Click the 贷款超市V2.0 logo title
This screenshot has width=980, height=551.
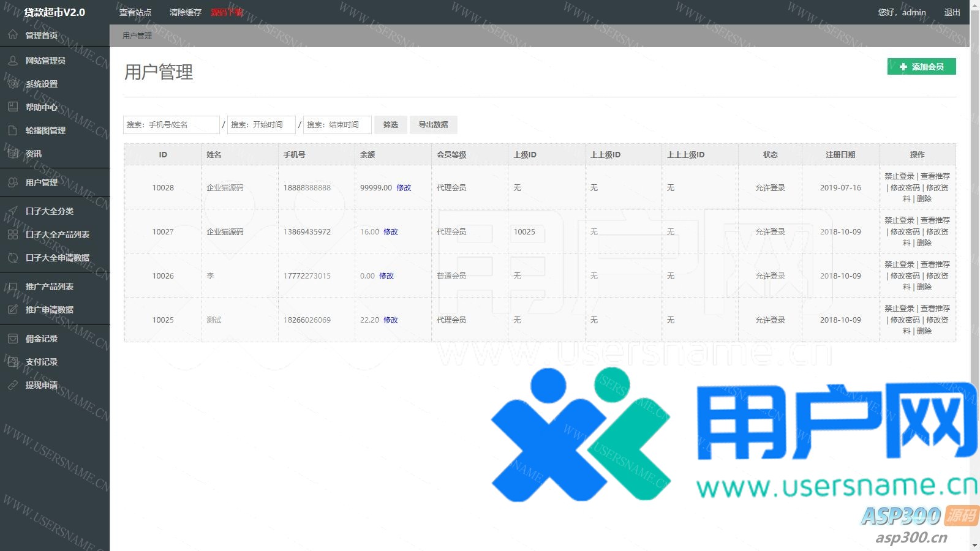click(x=55, y=12)
